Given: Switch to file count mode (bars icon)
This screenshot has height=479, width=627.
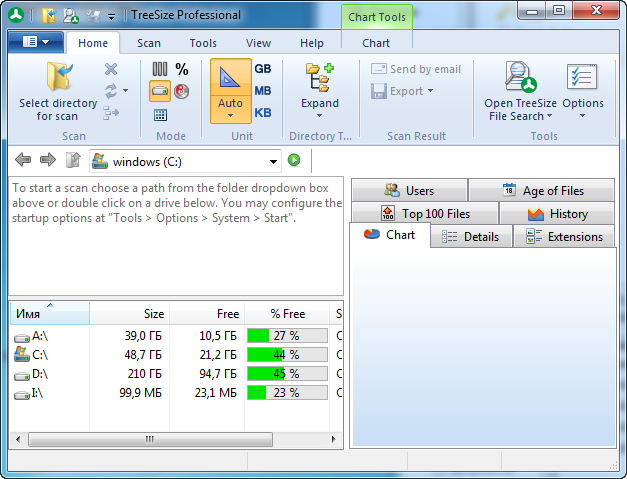Looking at the screenshot, I should 160,69.
